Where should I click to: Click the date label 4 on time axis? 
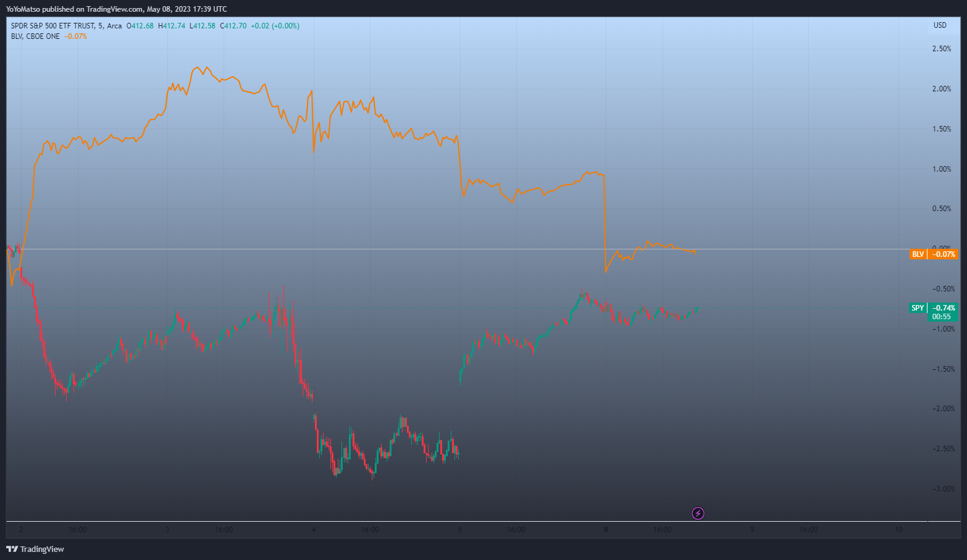coord(314,530)
